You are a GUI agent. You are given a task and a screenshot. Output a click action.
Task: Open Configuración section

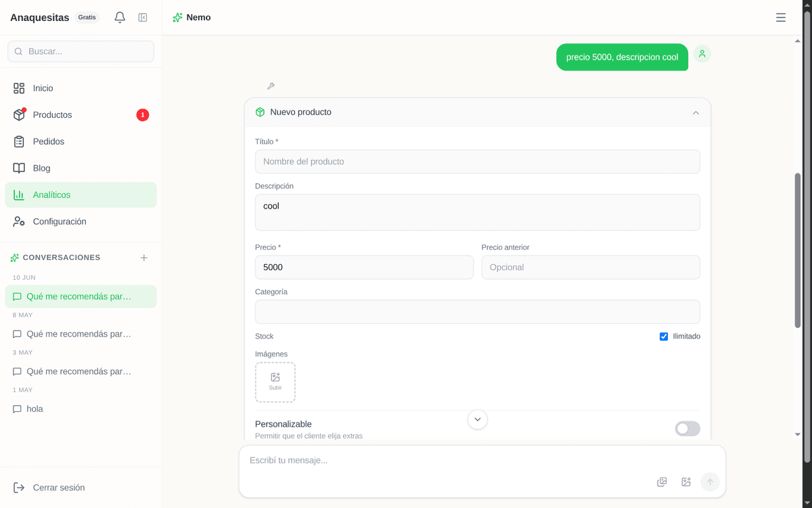pos(81,221)
